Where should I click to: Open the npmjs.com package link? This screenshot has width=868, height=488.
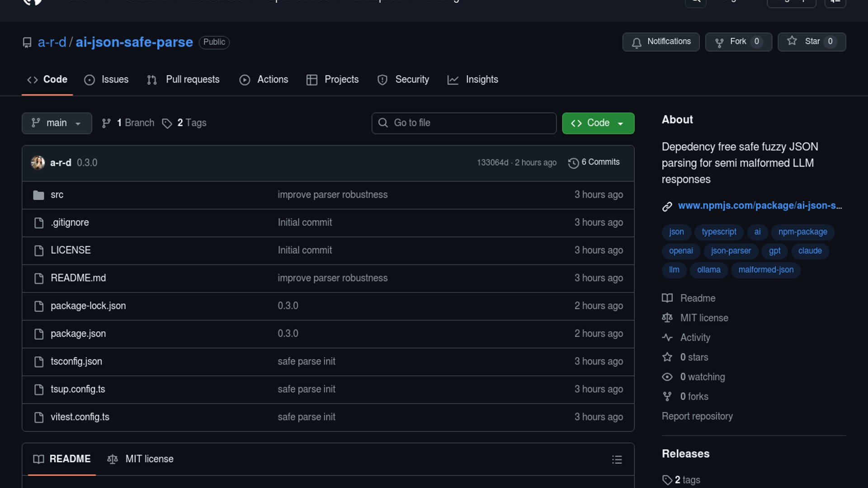point(759,206)
